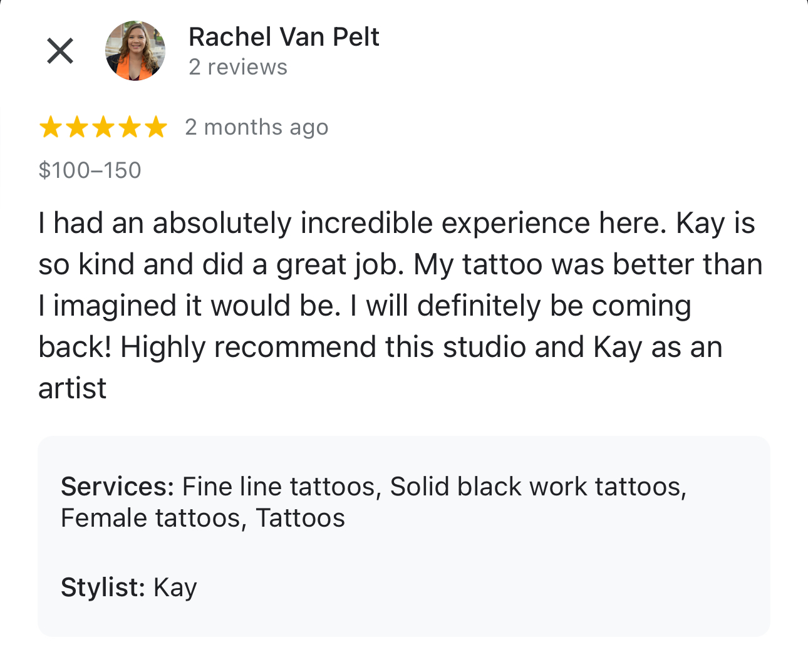Click the '2 months ago' timestamp
808x672 pixels.
click(256, 127)
